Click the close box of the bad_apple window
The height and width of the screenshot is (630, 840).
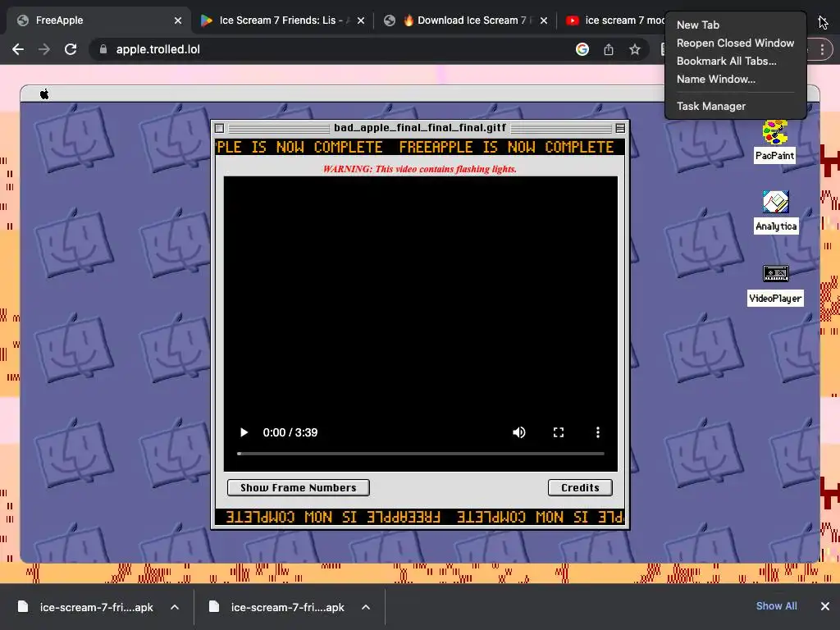tap(219, 128)
